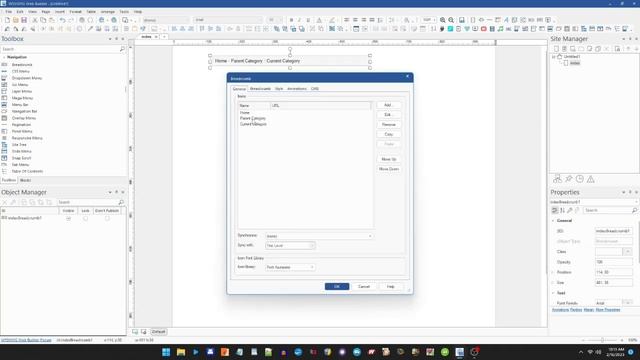
Task: Open the zoom percentage dropdown in toolbar
Action: pyautogui.click(x=429, y=20)
